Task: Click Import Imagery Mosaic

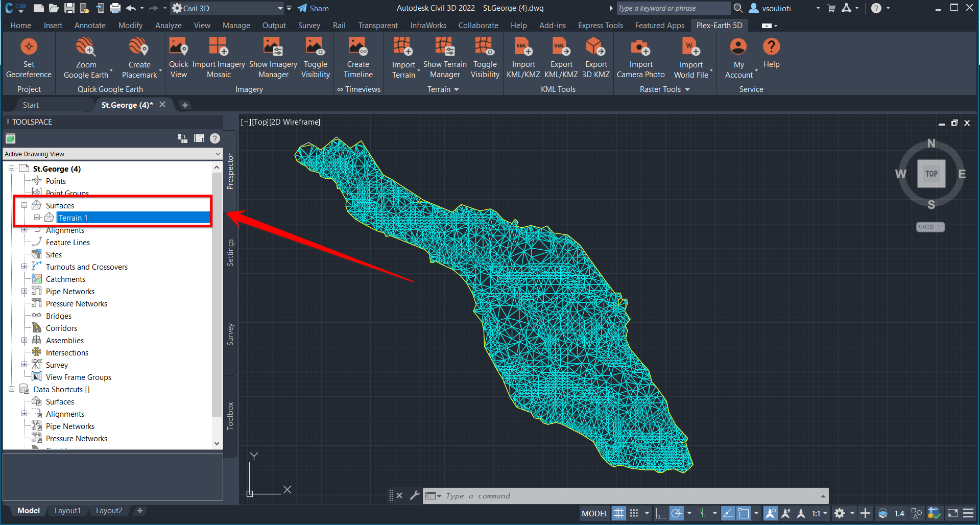Action: [x=219, y=58]
